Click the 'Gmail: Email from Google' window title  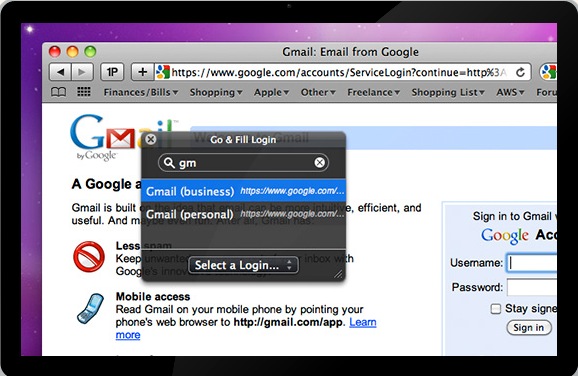click(351, 52)
